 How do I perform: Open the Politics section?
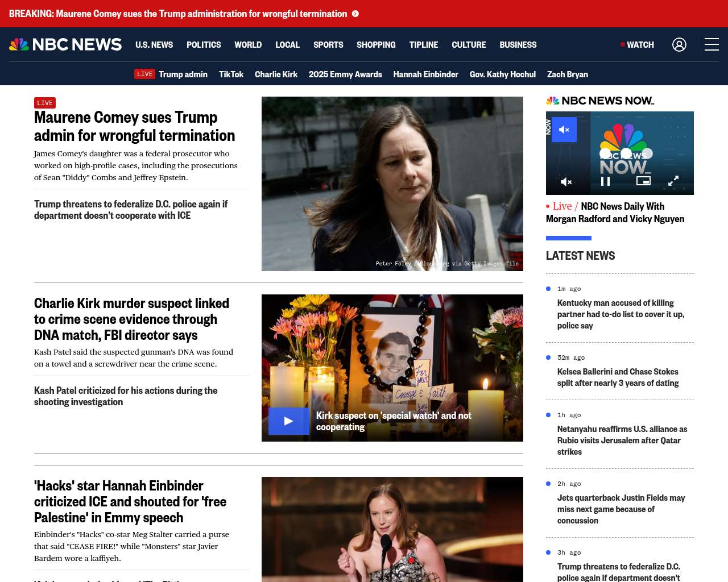(x=204, y=44)
